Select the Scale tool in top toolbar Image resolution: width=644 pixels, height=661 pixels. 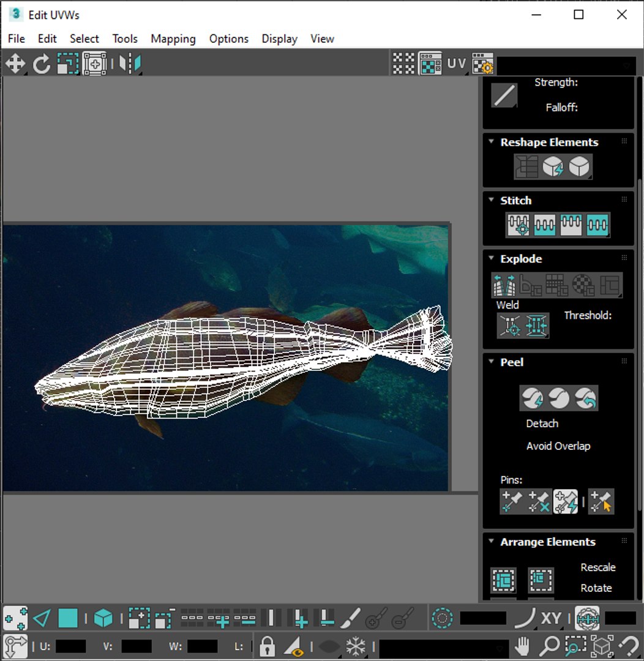[68, 64]
